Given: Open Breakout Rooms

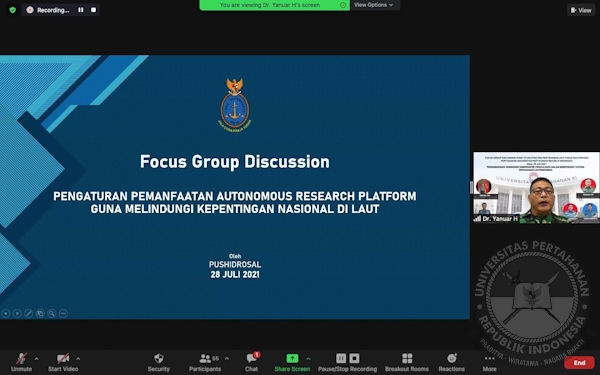Looking at the screenshot, I should pyautogui.click(x=407, y=362).
